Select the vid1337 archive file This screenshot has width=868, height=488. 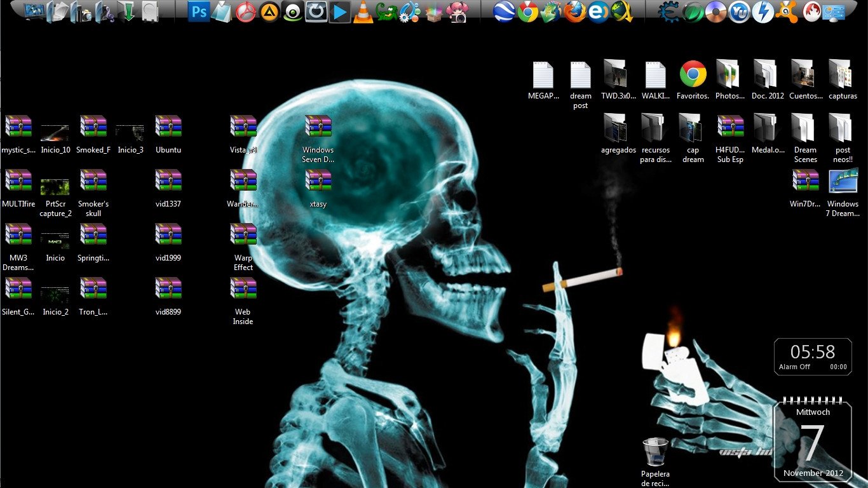tap(168, 188)
